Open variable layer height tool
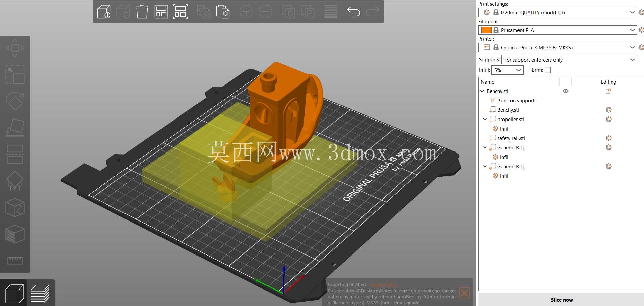 click(x=331, y=12)
